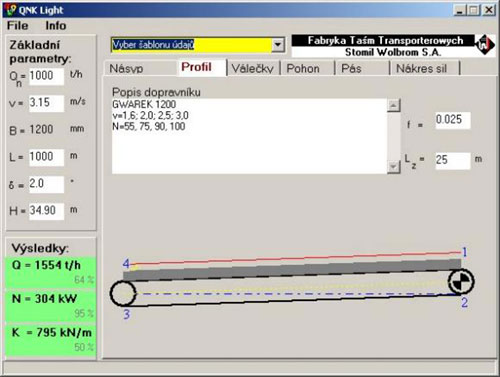Click the tail pulley circle at point 3

[x=123, y=294]
